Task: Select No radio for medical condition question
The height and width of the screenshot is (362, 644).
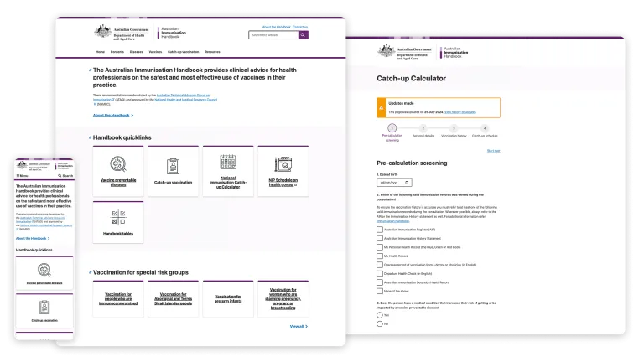Action: click(380, 323)
